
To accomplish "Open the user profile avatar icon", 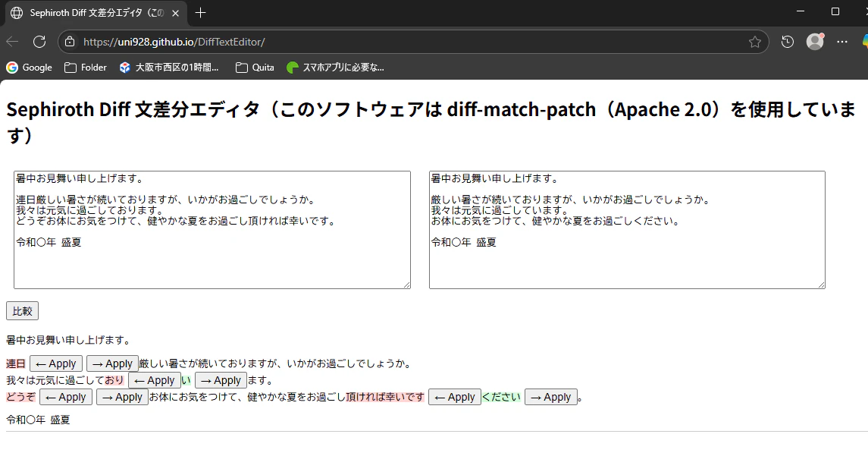I will coord(815,42).
